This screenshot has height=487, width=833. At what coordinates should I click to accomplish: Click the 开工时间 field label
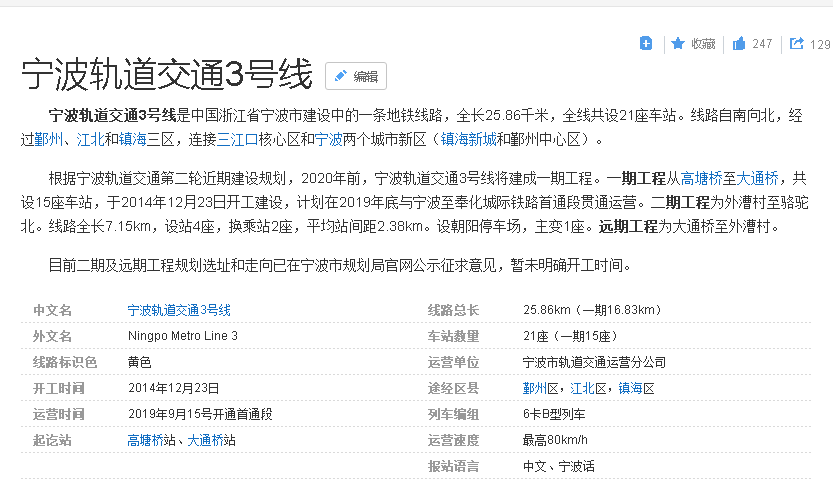tap(58, 388)
